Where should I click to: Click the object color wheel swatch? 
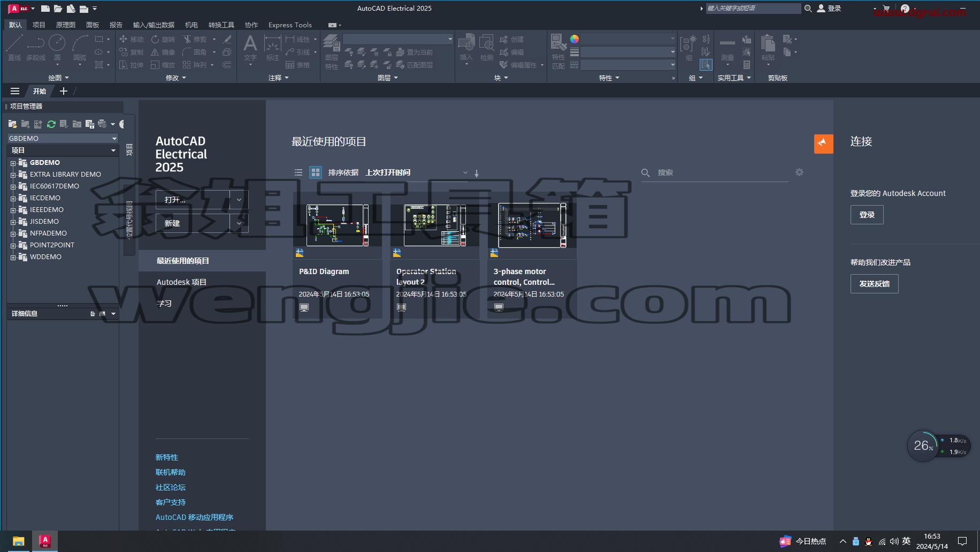point(575,39)
